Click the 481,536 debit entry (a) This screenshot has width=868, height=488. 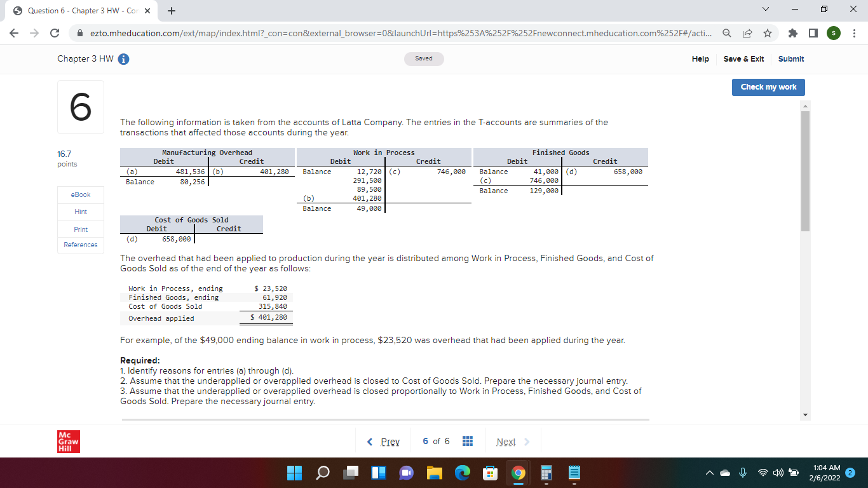[190, 172]
